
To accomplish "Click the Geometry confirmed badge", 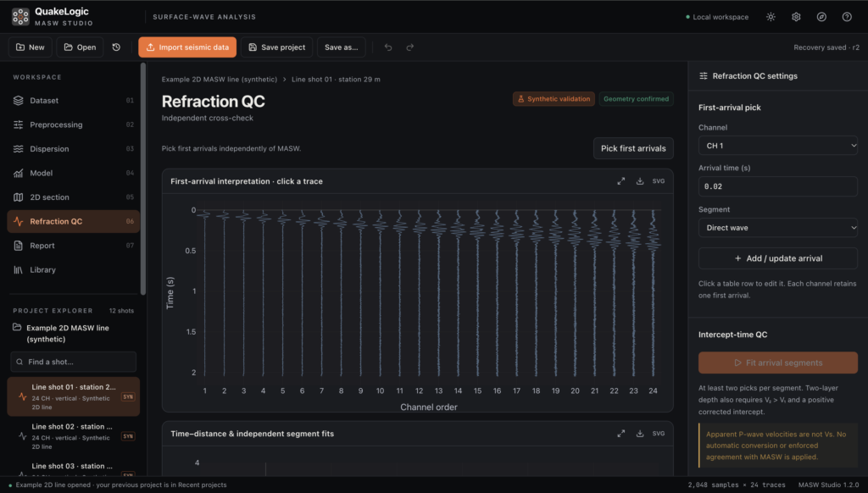I will point(636,99).
